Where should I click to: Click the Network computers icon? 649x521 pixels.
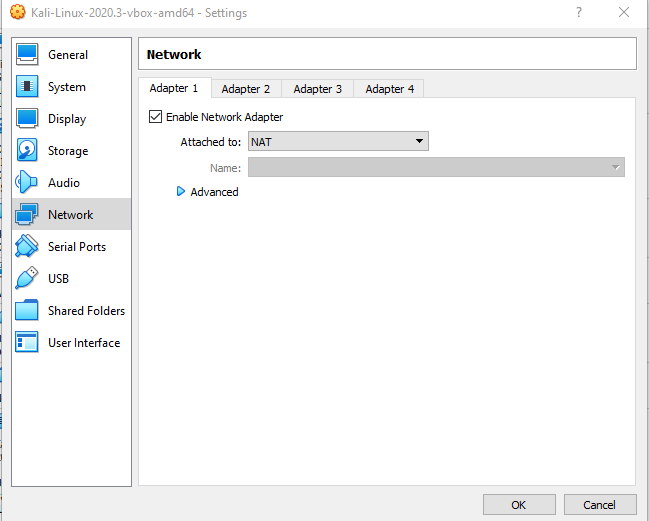point(27,214)
